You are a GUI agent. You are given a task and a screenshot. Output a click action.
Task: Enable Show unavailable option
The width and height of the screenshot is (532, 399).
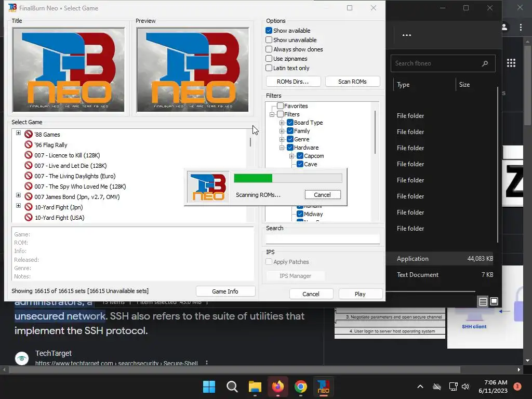[x=269, y=40]
